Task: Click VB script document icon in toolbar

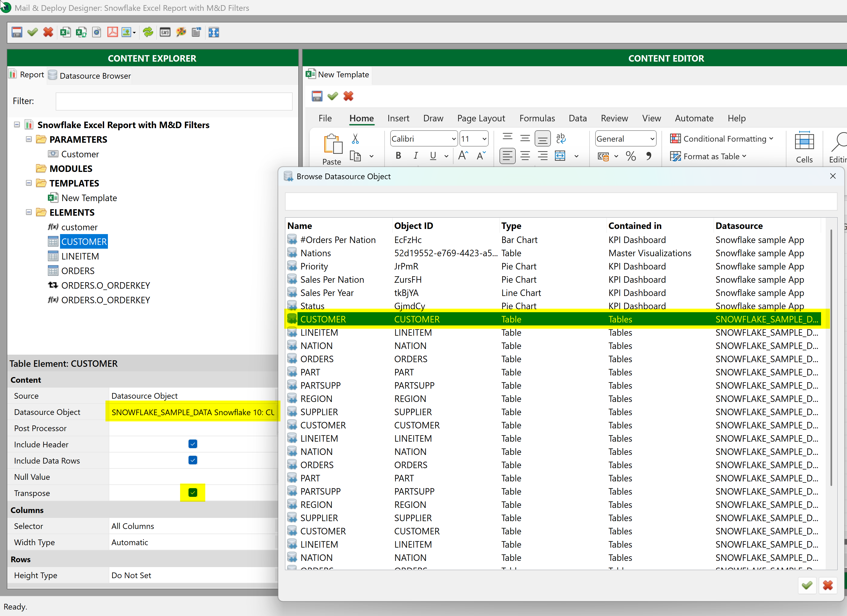Action: point(196,32)
